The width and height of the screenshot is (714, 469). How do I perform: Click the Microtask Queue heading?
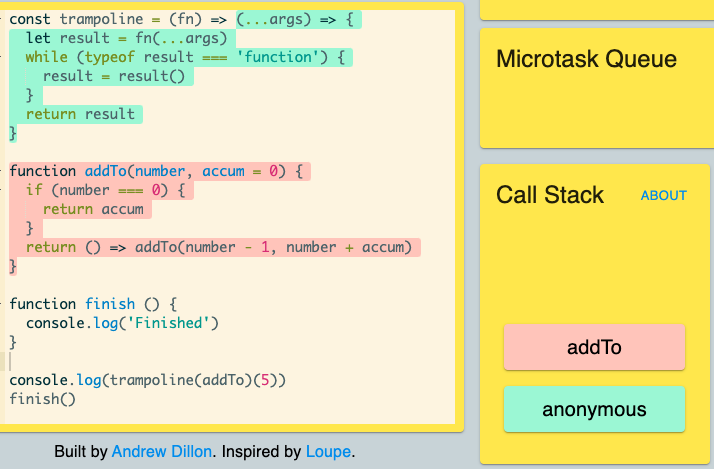point(586,59)
